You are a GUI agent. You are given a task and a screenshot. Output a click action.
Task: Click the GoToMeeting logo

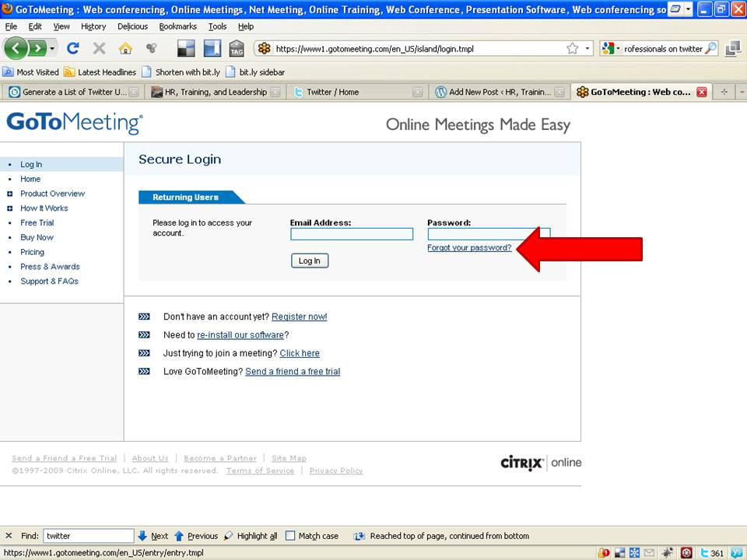(75, 123)
